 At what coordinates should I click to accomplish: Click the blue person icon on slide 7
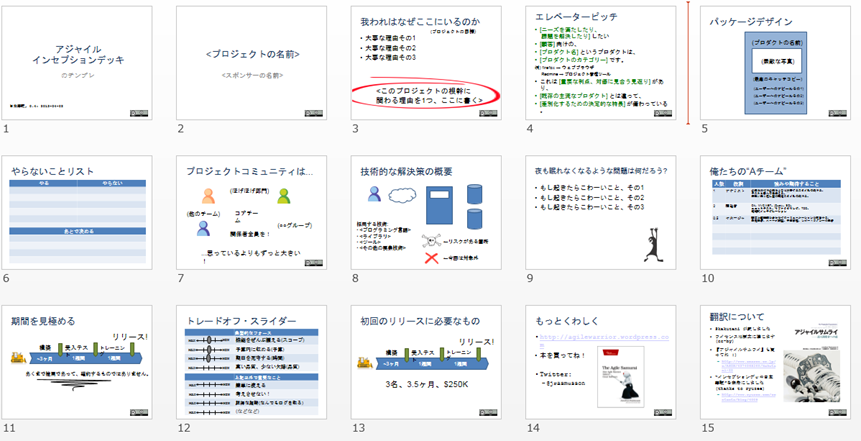(x=204, y=228)
